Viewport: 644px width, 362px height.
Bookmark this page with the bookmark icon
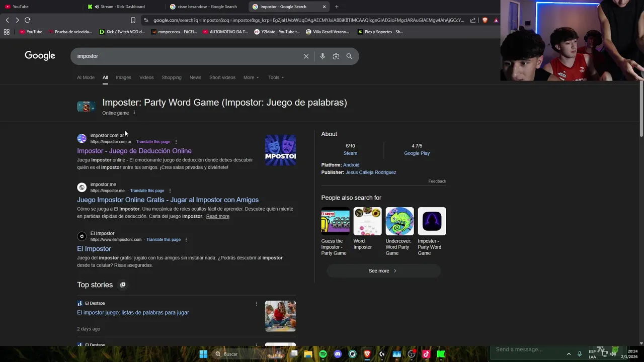click(x=133, y=20)
